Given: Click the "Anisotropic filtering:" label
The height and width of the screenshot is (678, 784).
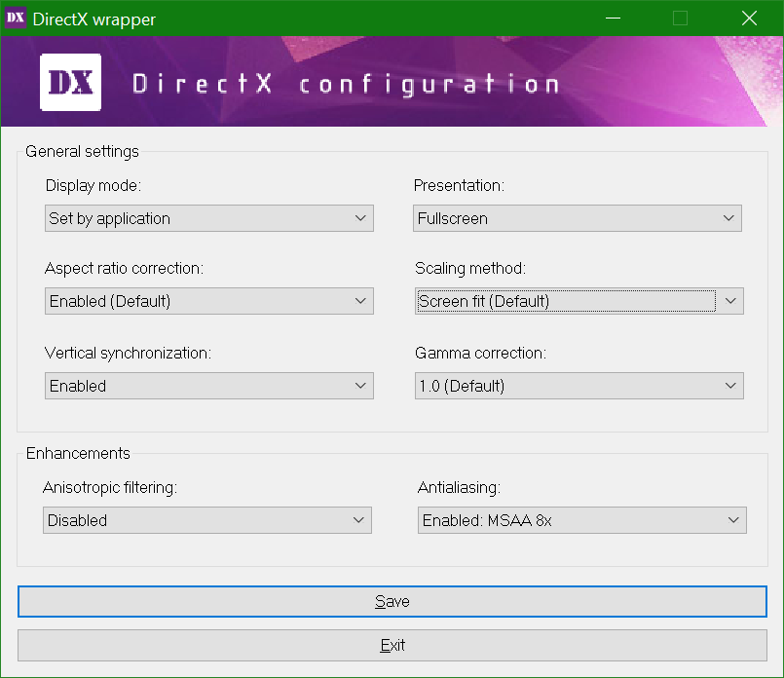Looking at the screenshot, I should click(x=110, y=487).
